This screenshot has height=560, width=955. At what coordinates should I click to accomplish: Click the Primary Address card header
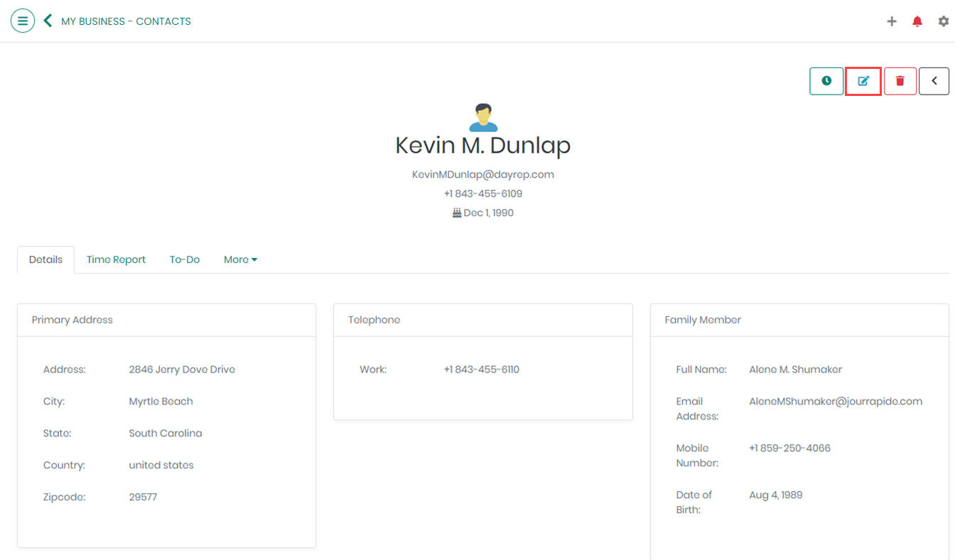(x=166, y=321)
